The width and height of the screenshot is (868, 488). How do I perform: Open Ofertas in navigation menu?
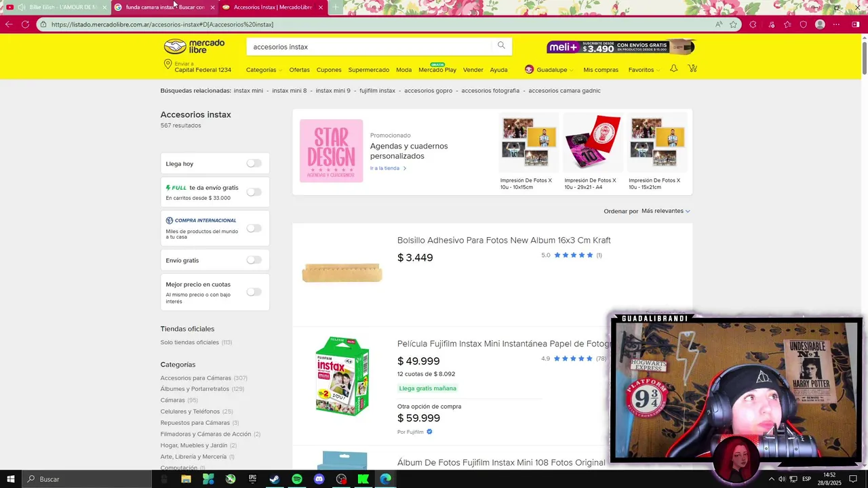point(299,70)
